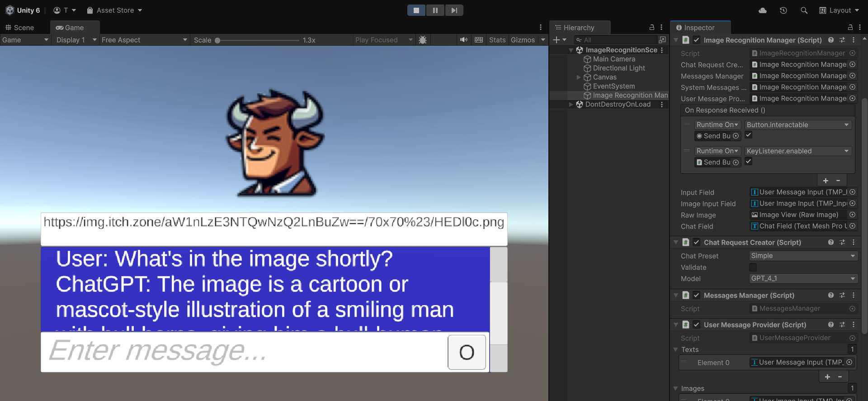Screen dimensions: 868x401
Task: Mute audio in the Game view
Action: tap(463, 40)
